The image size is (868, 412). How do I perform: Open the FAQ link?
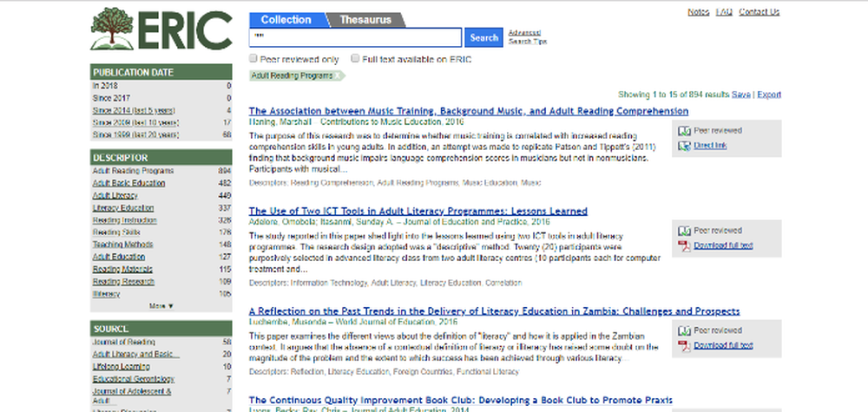[x=724, y=11]
